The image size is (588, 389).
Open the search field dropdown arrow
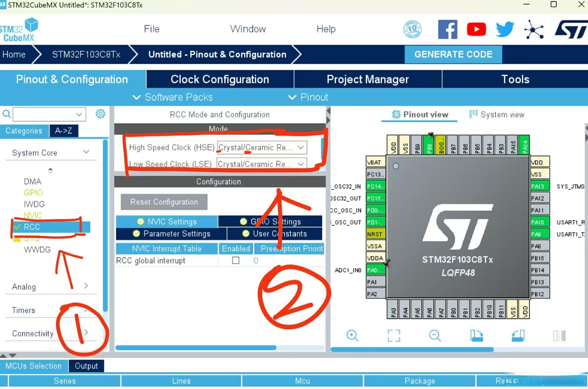click(x=79, y=114)
